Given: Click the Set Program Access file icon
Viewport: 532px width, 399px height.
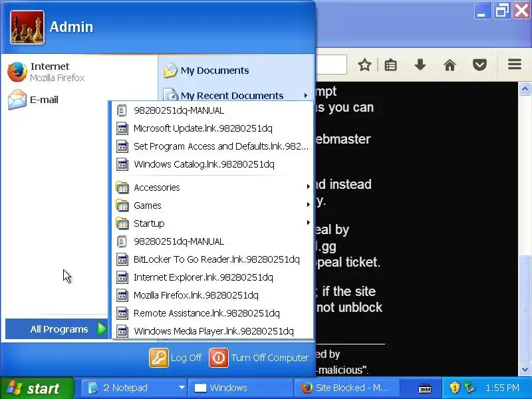Looking at the screenshot, I should tap(122, 146).
